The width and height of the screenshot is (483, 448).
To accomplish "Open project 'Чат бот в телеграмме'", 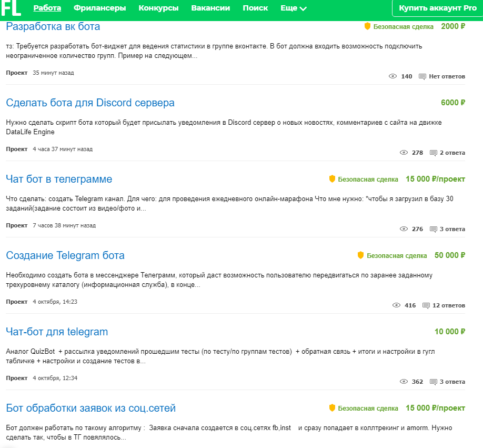I will click(x=59, y=179).
